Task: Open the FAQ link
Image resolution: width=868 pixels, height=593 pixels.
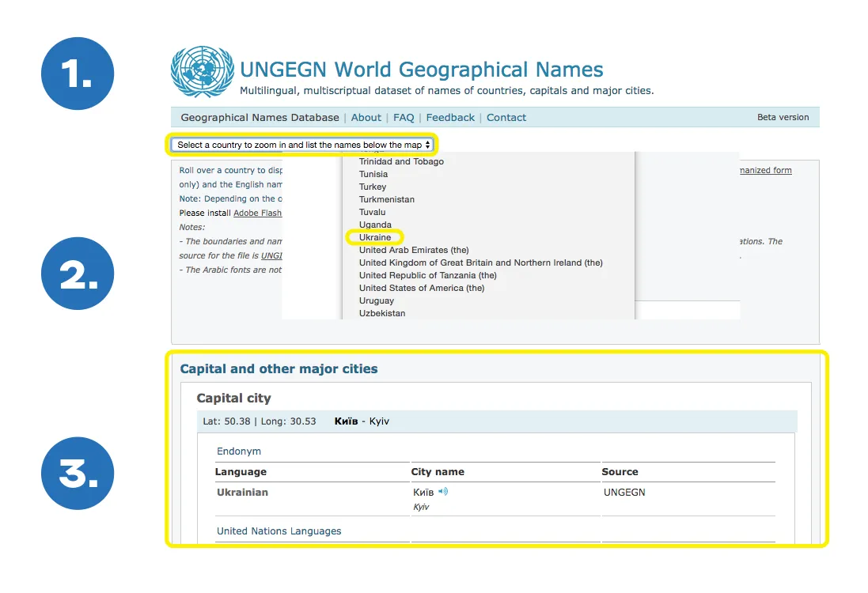Action: coord(404,118)
